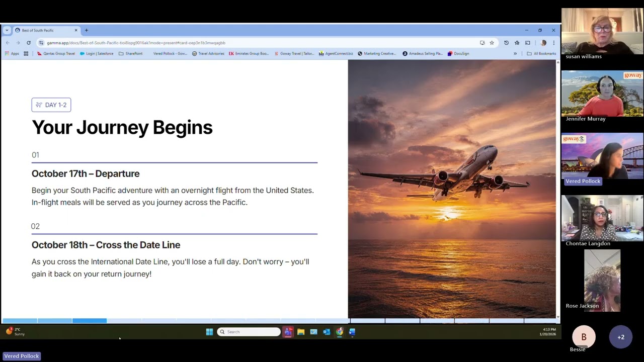Click the October 17th – Departure heading

[x=86, y=173]
